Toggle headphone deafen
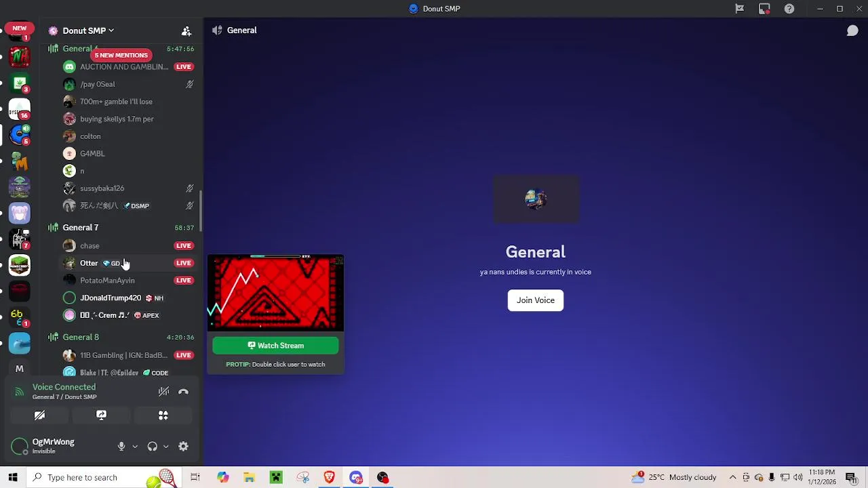This screenshot has width=868, height=488. [x=152, y=447]
